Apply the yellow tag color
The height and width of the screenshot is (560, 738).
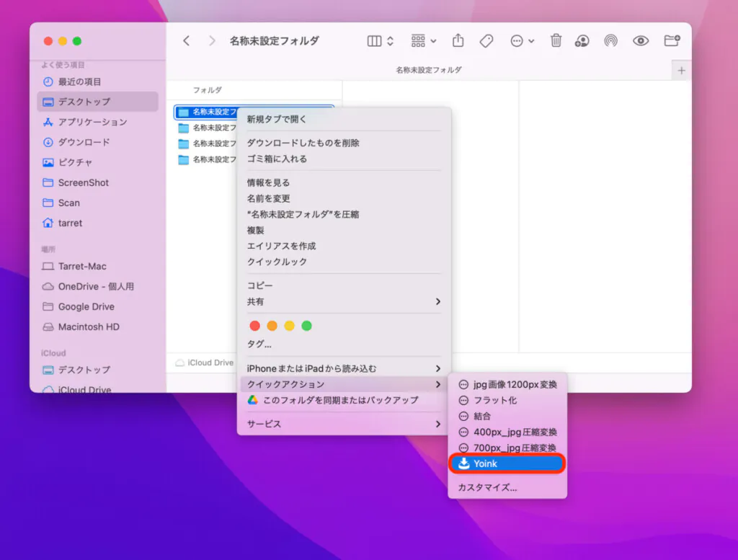pyautogui.click(x=290, y=326)
